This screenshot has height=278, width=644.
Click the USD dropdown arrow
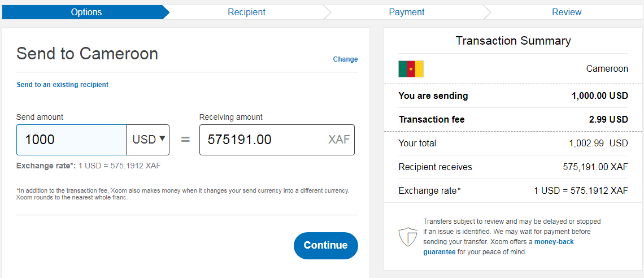click(x=162, y=139)
